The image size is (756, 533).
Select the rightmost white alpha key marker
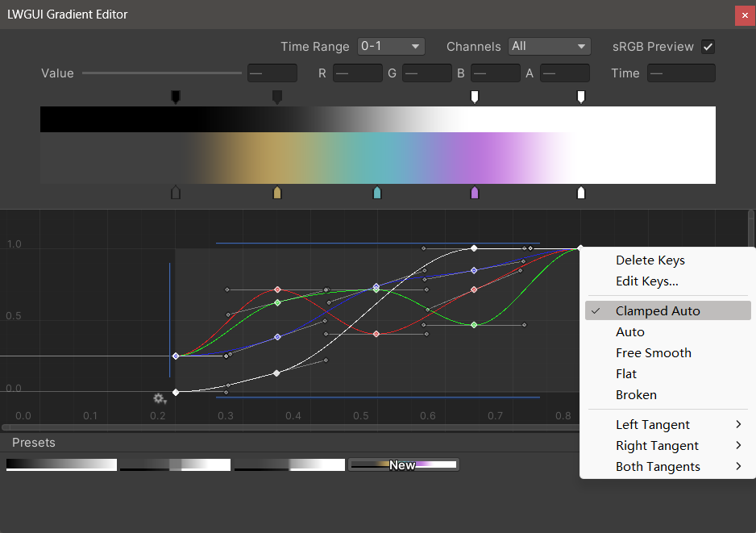coord(581,97)
